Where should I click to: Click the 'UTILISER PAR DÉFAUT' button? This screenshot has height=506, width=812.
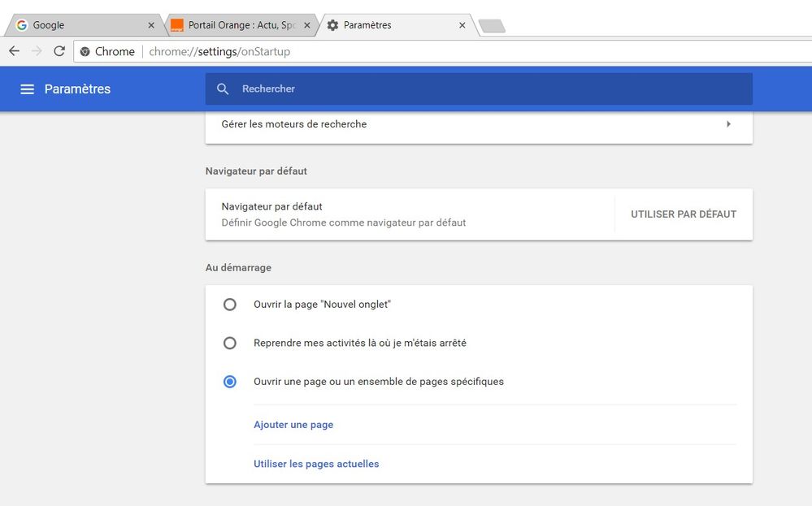(684, 214)
